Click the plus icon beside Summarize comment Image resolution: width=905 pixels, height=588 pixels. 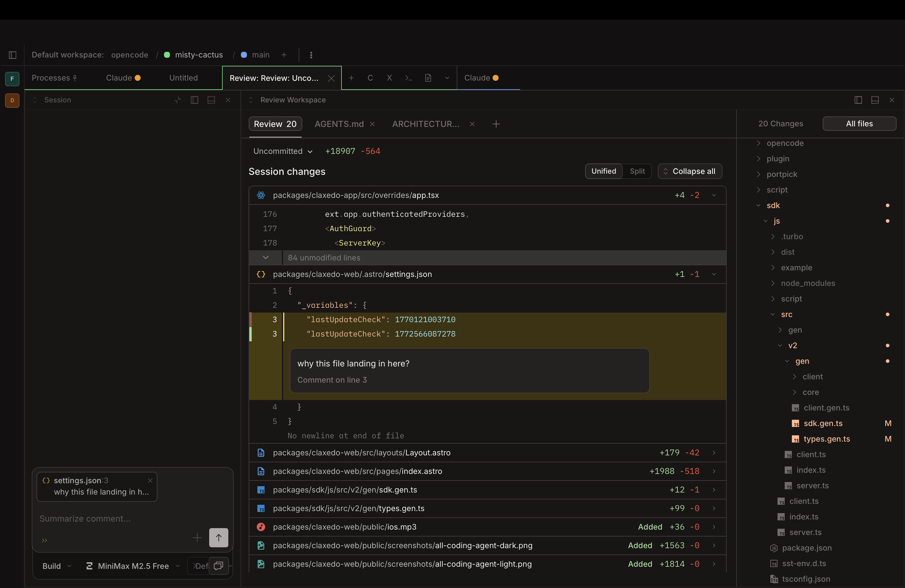(197, 537)
